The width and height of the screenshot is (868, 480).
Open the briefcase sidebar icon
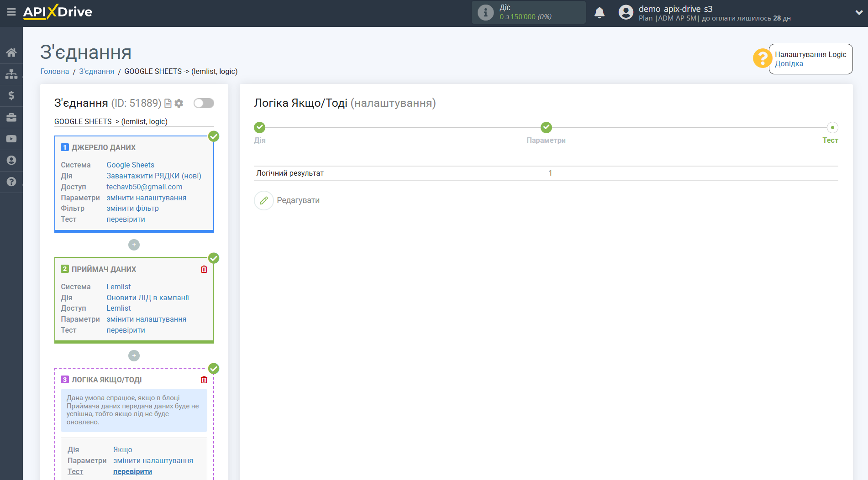(11, 117)
